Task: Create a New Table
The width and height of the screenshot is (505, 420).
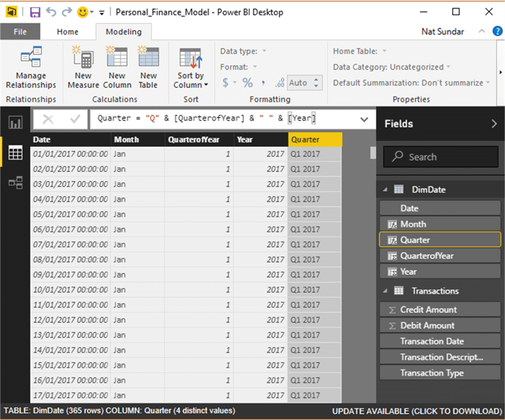Action: tap(148, 68)
